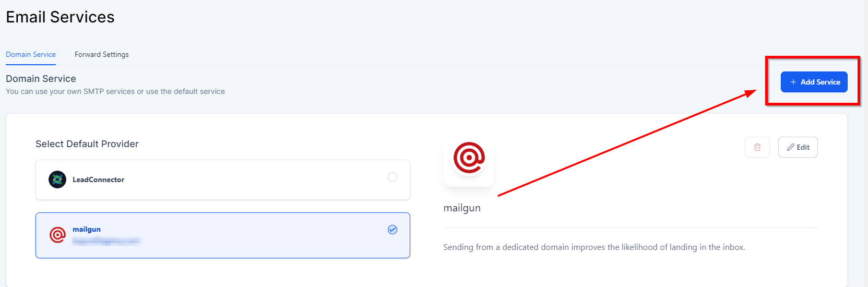Click the large mailgun logo in details panel

[x=469, y=158]
